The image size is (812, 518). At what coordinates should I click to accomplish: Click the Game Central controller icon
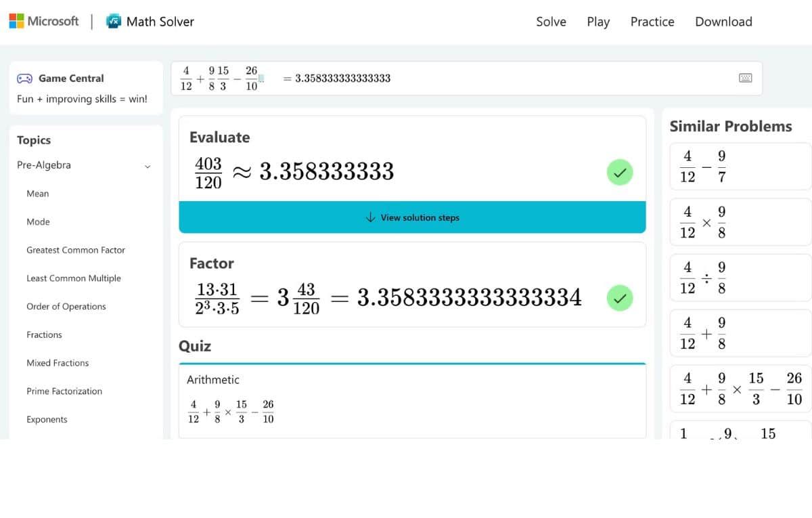[x=24, y=79]
